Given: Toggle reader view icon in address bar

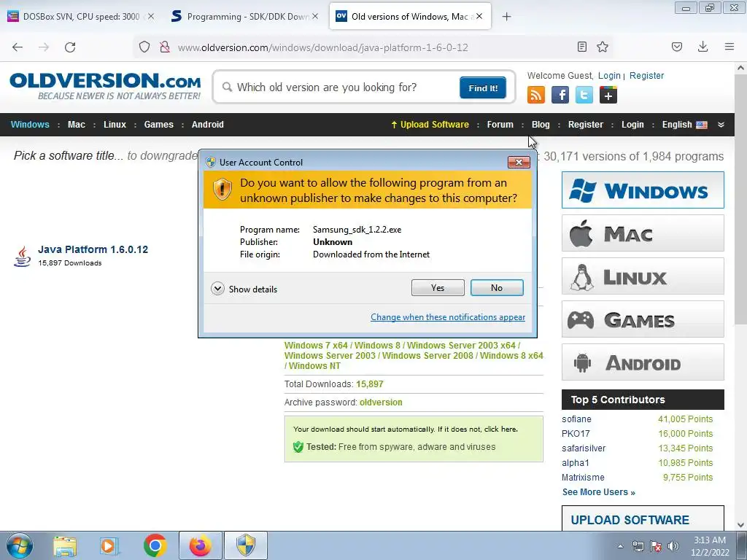Looking at the screenshot, I should (581, 47).
